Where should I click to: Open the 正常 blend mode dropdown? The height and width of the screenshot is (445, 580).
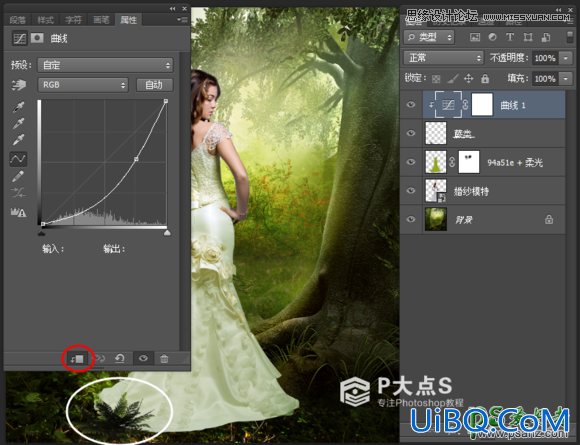pyautogui.click(x=444, y=58)
